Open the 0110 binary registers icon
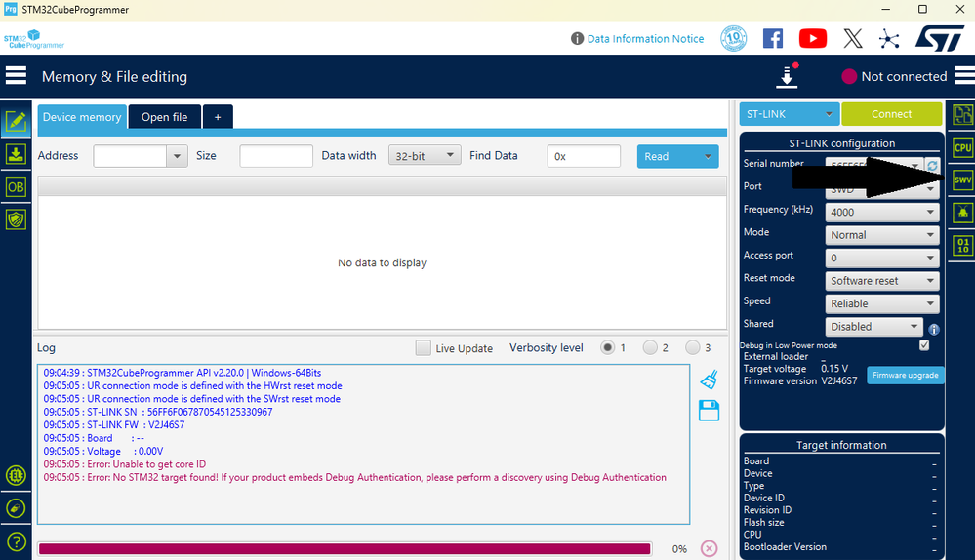975x560 pixels. [962, 245]
